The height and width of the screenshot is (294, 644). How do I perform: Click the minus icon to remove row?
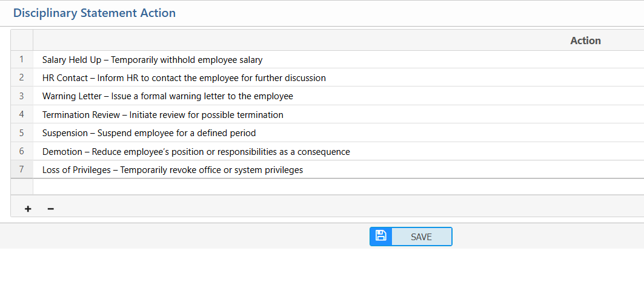tap(51, 209)
